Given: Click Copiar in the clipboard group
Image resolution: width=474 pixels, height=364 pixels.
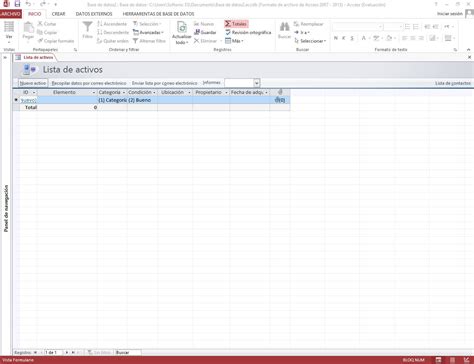Looking at the screenshot, I should 47,32.
